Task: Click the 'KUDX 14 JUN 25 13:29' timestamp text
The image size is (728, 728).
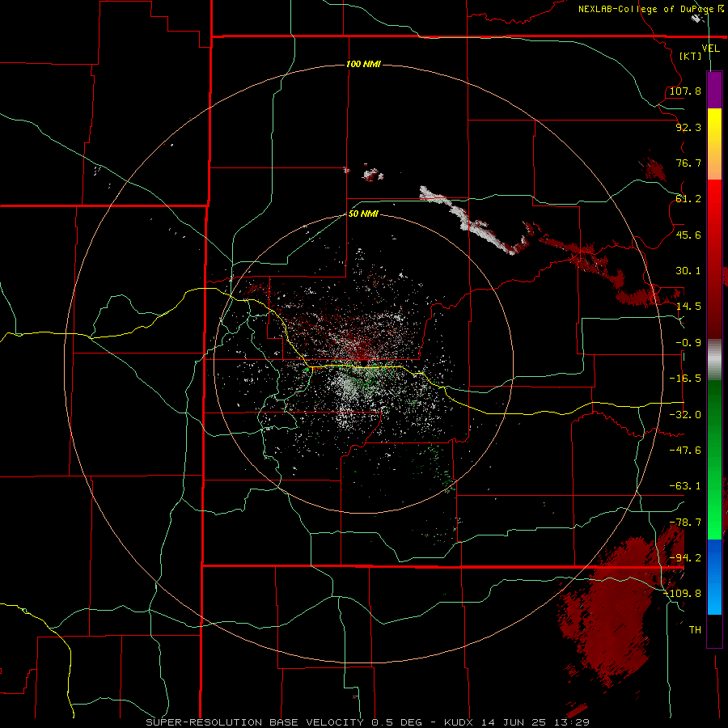Action: (x=517, y=722)
